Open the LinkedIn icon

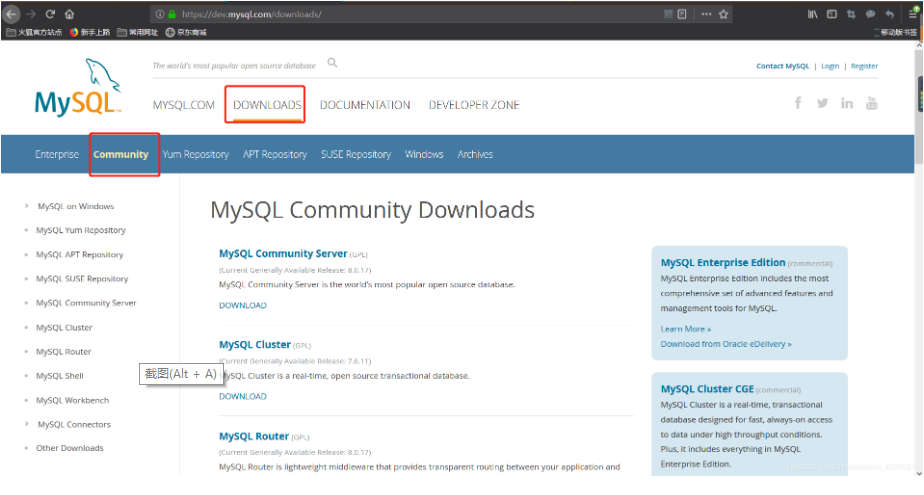[x=847, y=103]
